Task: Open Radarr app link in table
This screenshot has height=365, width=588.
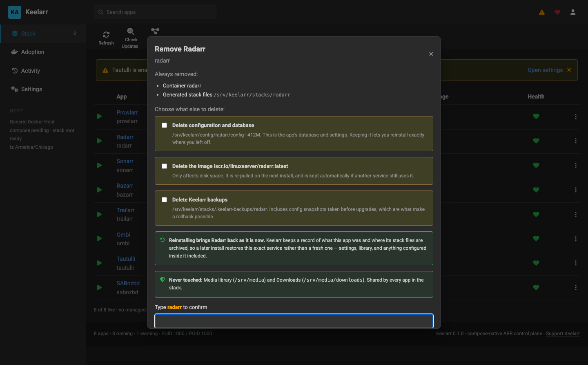Action: (x=125, y=137)
